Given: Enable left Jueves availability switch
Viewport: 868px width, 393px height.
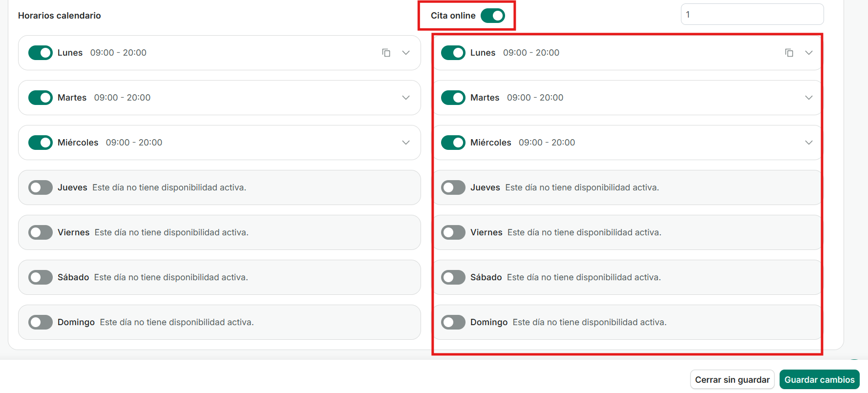Looking at the screenshot, I should pyautogui.click(x=41, y=187).
